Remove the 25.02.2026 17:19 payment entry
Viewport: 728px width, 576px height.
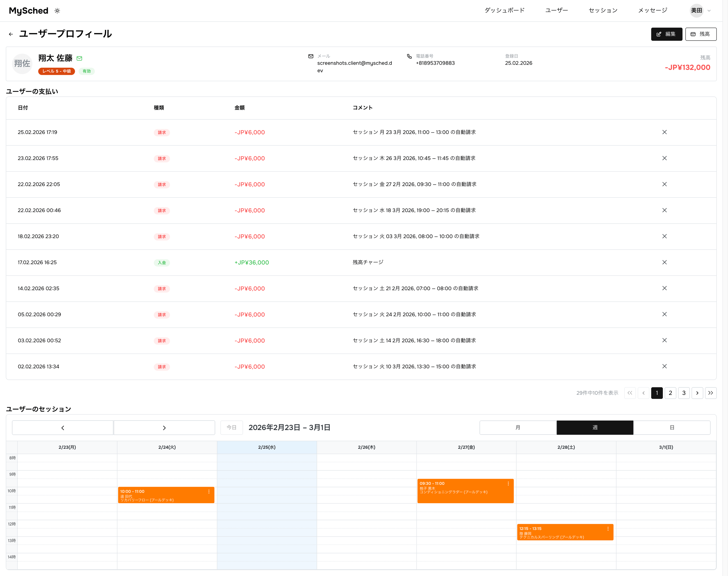(x=664, y=132)
